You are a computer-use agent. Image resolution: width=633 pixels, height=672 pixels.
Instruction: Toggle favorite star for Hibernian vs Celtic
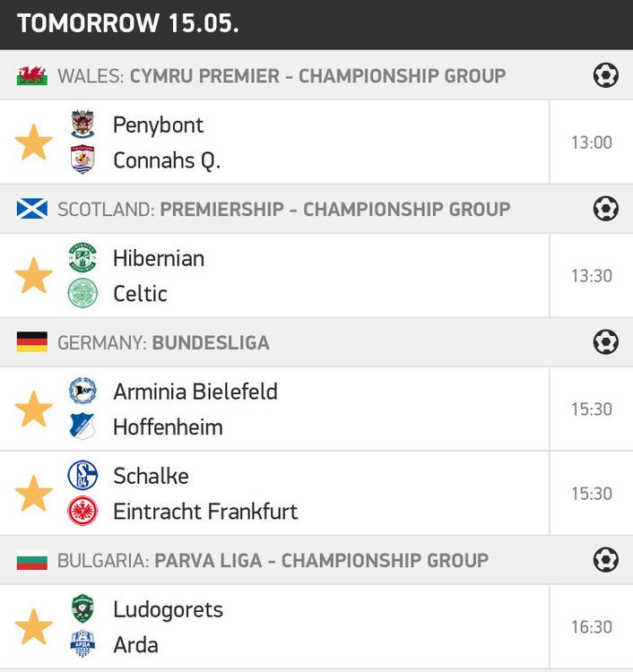[34, 276]
